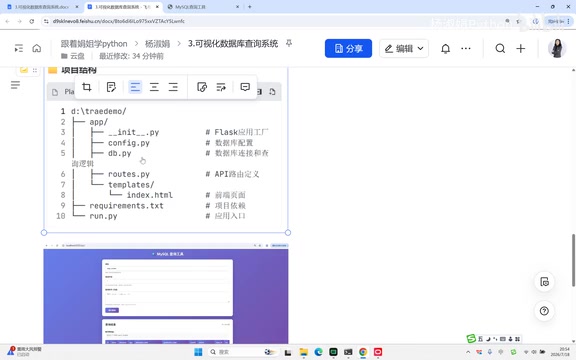Image resolution: width=576 pixels, height=360 pixels.
Task: Click the d:\traedemo/ root line
Action: pos(98,111)
